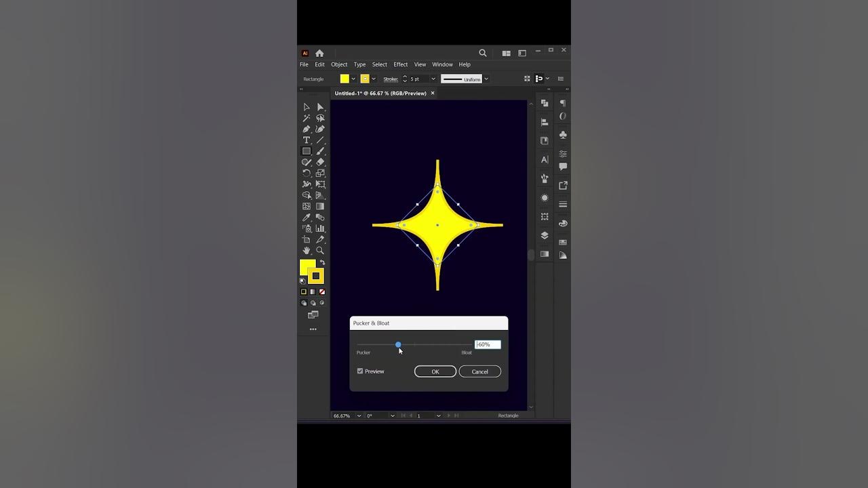This screenshot has height=488, width=868.
Task: Choose the Zoom magnifier tool
Action: tap(320, 251)
